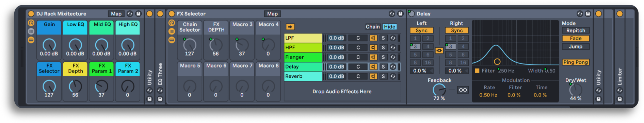The image size is (644, 123).
Task: Toggle the Delay Filter on/off square
Action: (x=477, y=71)
